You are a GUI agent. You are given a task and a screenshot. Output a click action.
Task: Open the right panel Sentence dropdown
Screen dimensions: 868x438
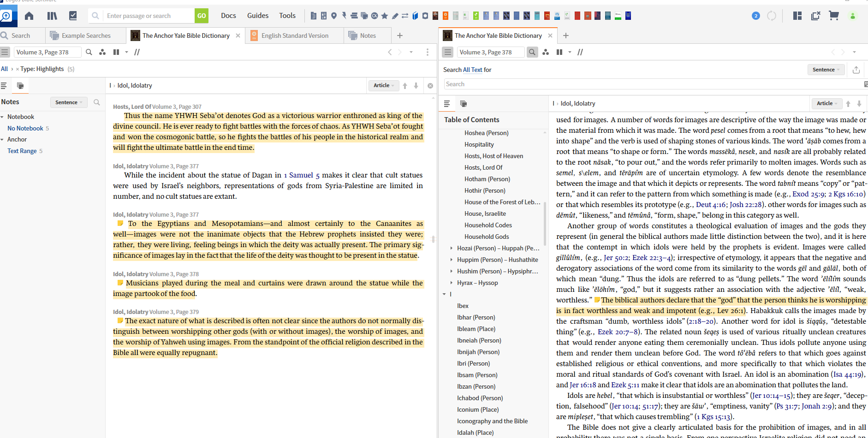click(x=826, y=70)
